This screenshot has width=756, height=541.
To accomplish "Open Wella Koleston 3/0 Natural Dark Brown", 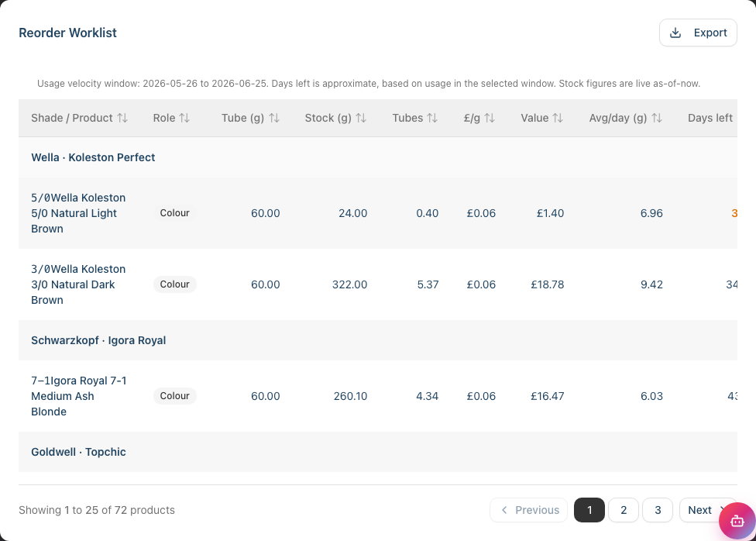I will (78, 284).
